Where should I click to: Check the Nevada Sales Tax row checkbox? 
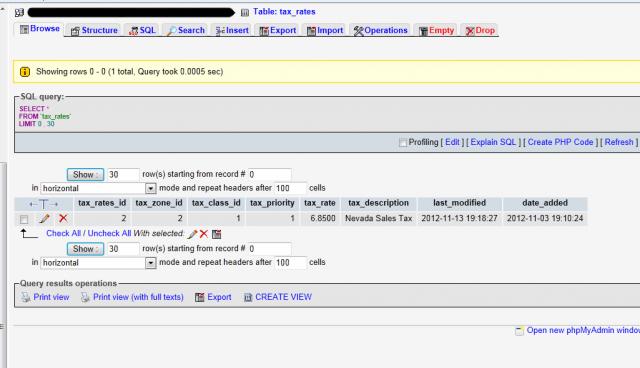(x=24, y=219)
